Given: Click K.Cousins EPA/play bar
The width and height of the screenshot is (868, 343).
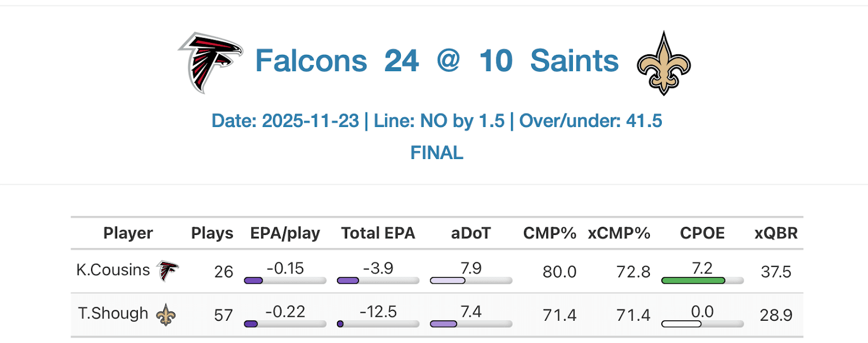Looking at the screenshot, I should (x=253, y=281).
